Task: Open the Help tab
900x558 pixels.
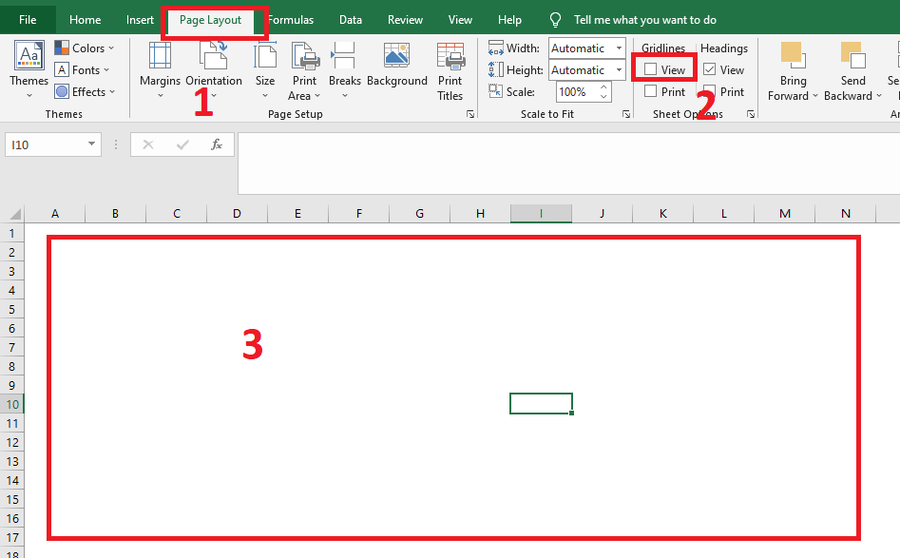Action: tap(510, 20)
